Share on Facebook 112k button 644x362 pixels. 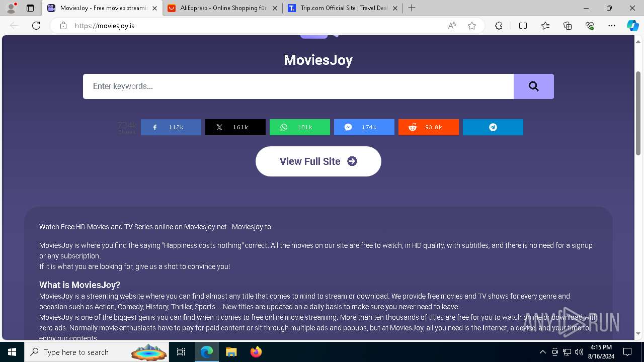pyautogui.click(x=171, y=127)
